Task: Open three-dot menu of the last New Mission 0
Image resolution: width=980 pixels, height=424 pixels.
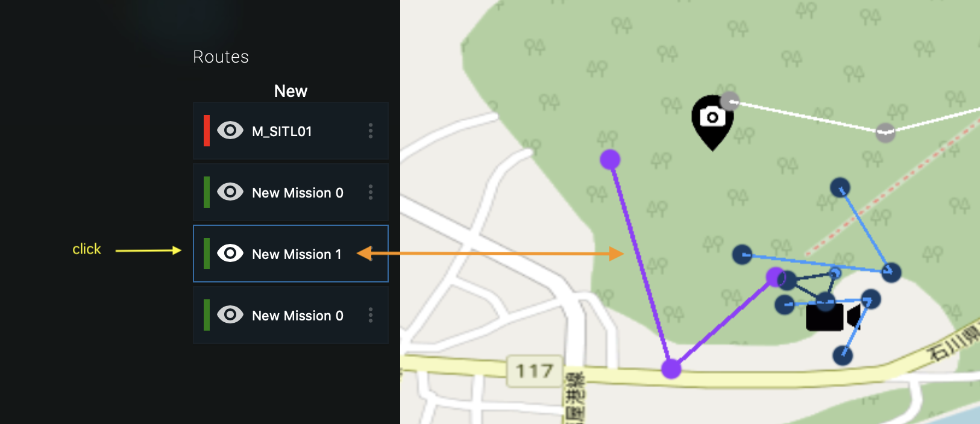Action: click(370, 315)
